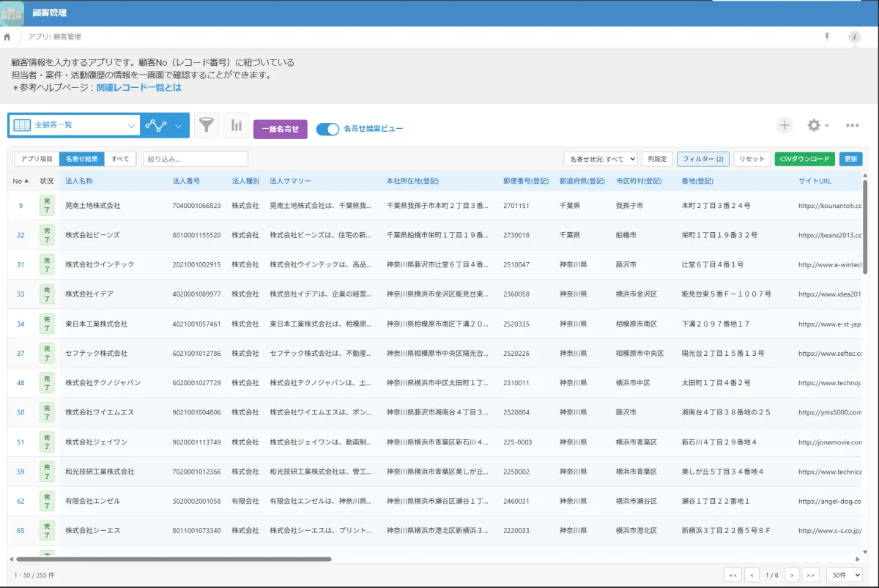Open the filter funnel icon
Screen dimensions: 879x588
tap(207, 125)
